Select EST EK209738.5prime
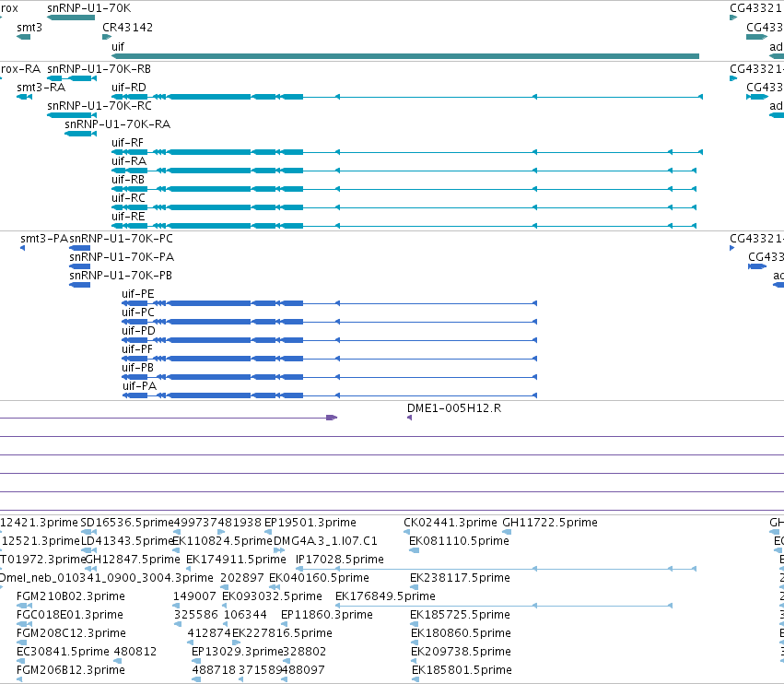Viewport: 784px width, 684px height. tap(415, 661)
